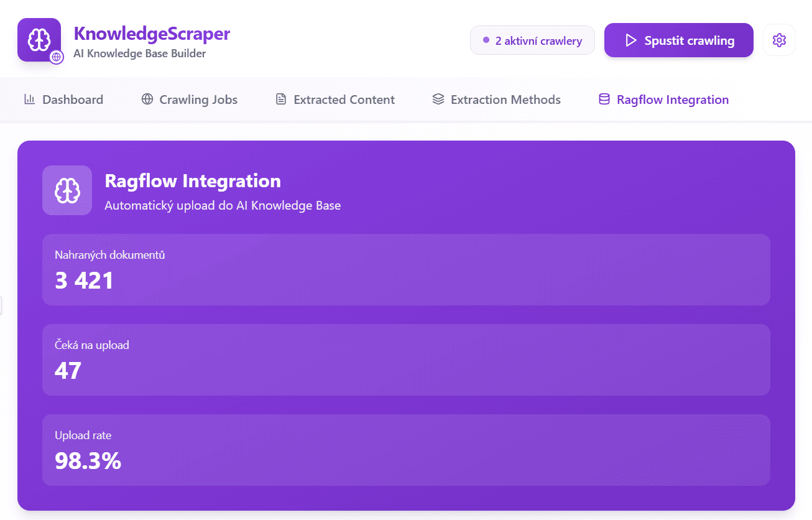
Task: Click the globe icon next to Crawling Jobs
Action: (147, 100)
